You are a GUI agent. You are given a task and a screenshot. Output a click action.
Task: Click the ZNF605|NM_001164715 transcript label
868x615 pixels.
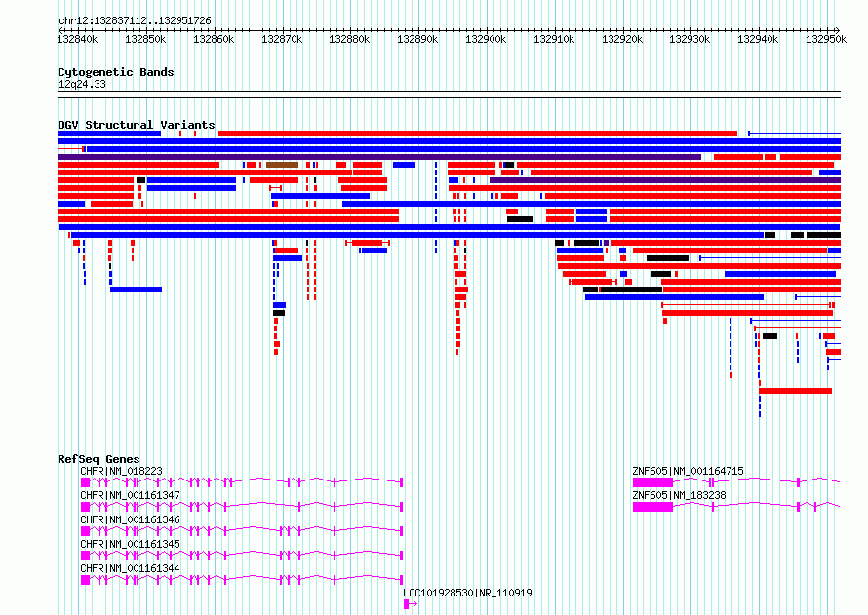click(x=689, y=471)
